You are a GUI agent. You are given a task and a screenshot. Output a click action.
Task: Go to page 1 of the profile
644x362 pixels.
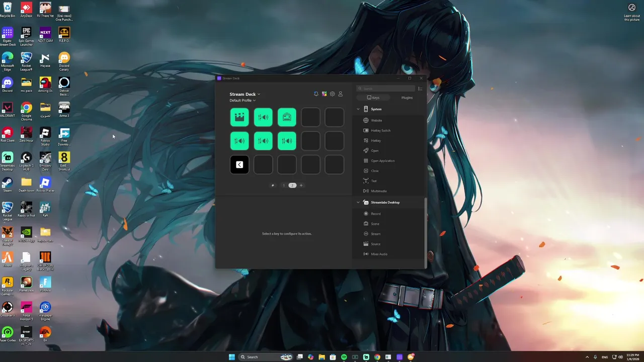[x=284, y=185]
